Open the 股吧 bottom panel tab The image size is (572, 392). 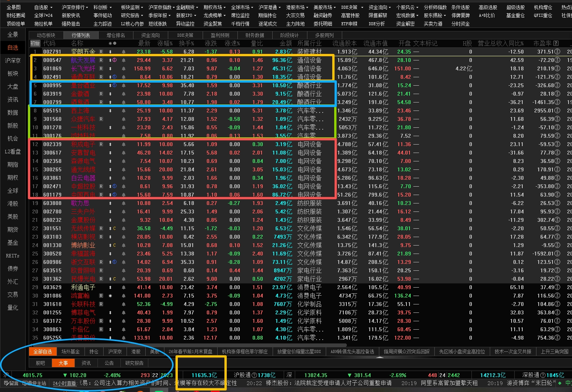click(40, 363)
